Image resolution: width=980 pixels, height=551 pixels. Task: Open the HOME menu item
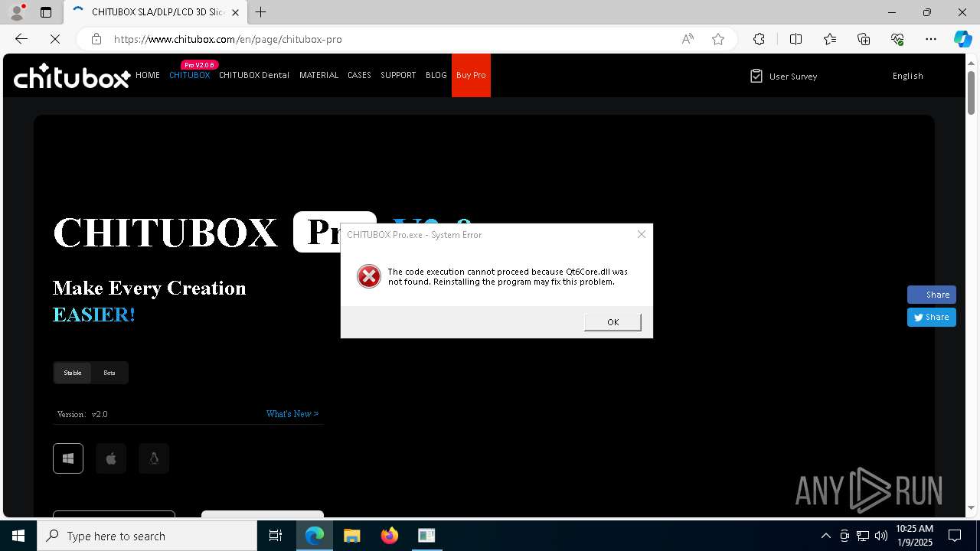pos(148,75)
